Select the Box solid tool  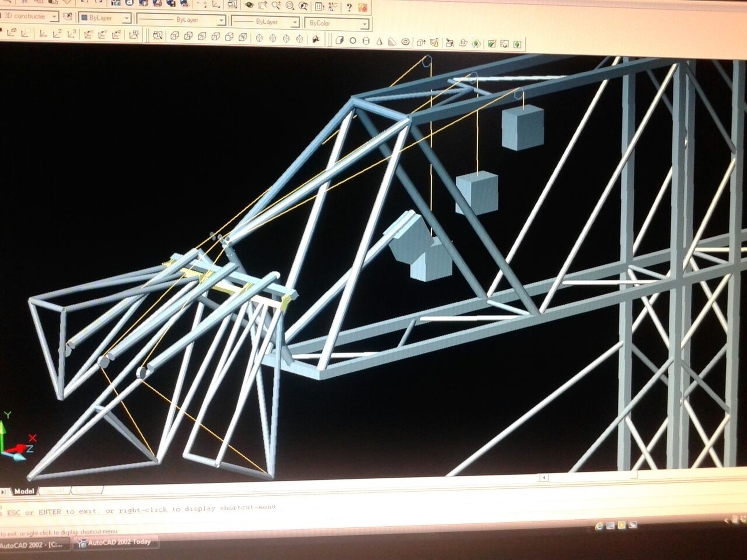tap(339, 41)
